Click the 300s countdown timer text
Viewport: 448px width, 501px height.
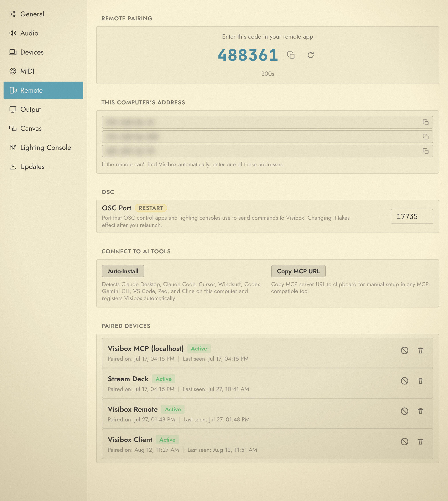[x=268, y=74]
